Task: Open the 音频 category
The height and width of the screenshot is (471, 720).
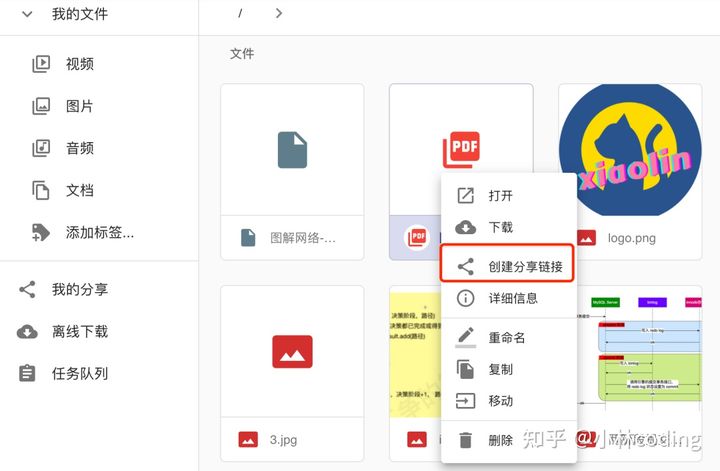Action: point(79,148)
